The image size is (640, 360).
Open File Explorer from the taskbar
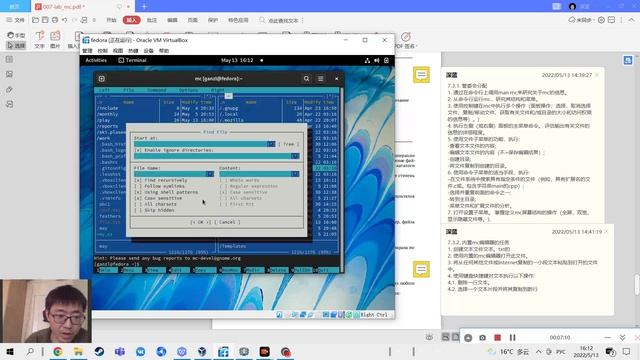pos(78,351)
